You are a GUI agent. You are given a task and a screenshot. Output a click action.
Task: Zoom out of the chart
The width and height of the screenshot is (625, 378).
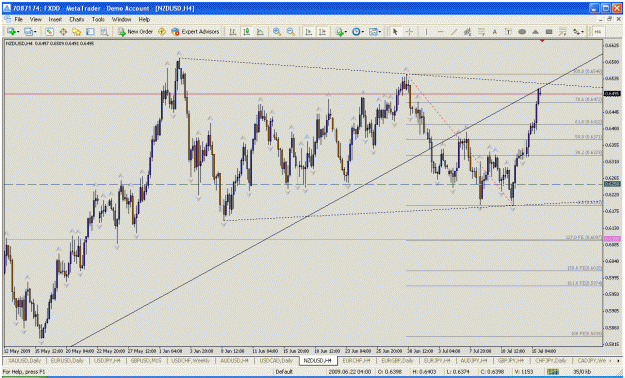[x=291, y=32]
